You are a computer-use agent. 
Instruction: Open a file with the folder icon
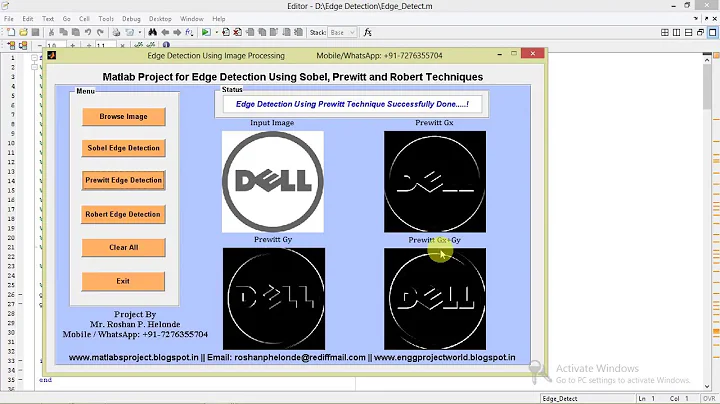(23, 32)
